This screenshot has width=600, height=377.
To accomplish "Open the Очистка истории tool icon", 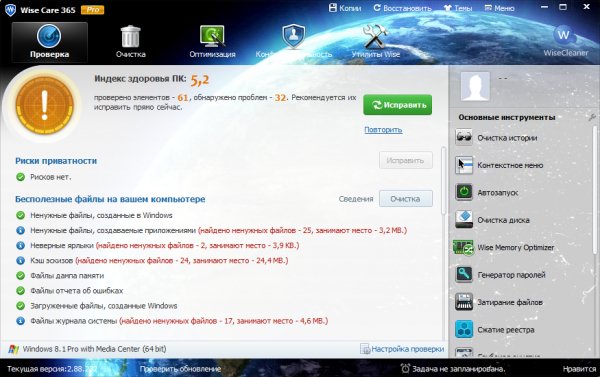I will [464, 137].
